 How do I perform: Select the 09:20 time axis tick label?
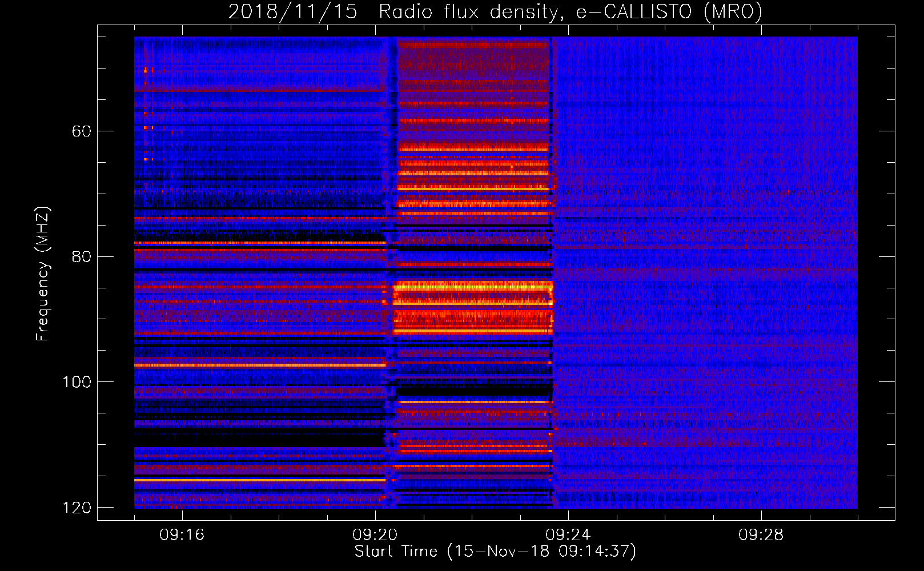(x=375, y=535)
